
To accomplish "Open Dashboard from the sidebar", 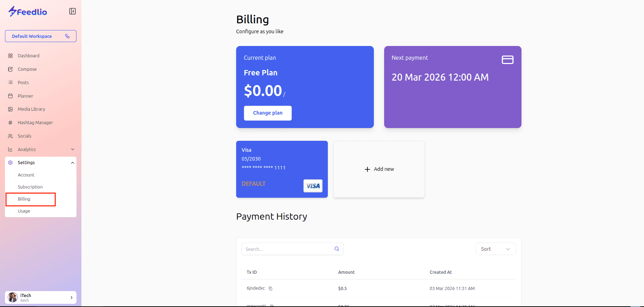I will click(x=28, y=56).
